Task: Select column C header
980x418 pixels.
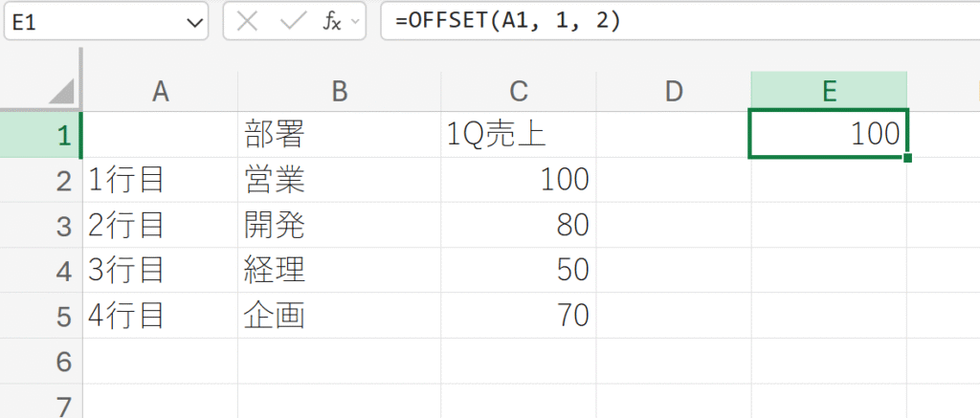Action: coord(518,91)
